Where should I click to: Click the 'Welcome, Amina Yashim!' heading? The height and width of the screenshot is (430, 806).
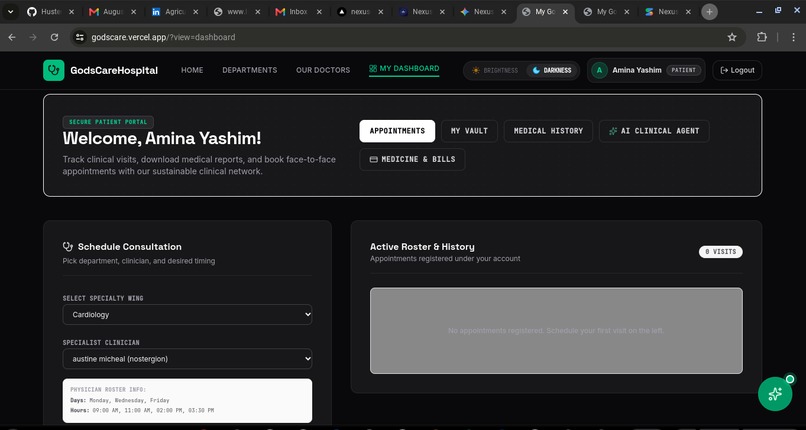tap(162, 138)
